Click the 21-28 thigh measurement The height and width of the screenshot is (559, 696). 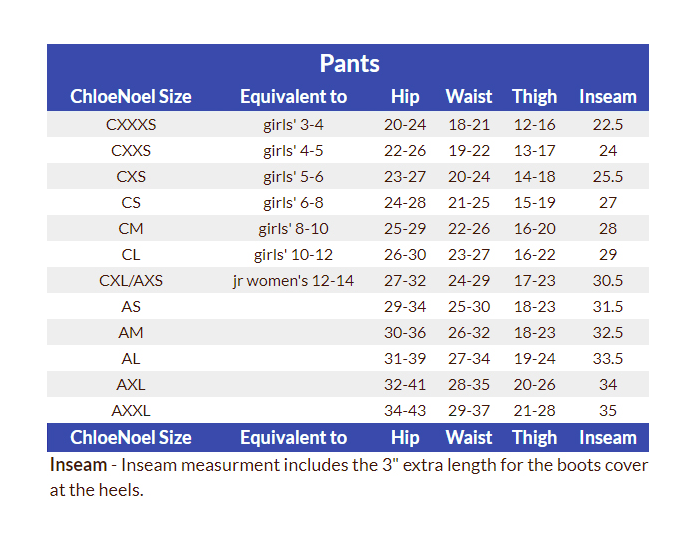coord(534,411)
